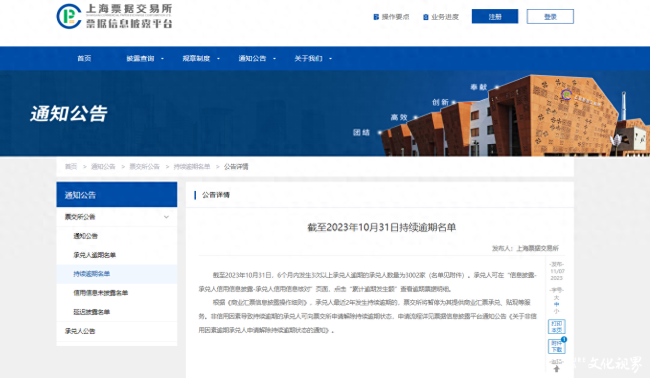Image resolution: width=650 pixels, height=378 pixels.
Task: Set font size to 大 (large)
Action: click(x=556, y=298)
